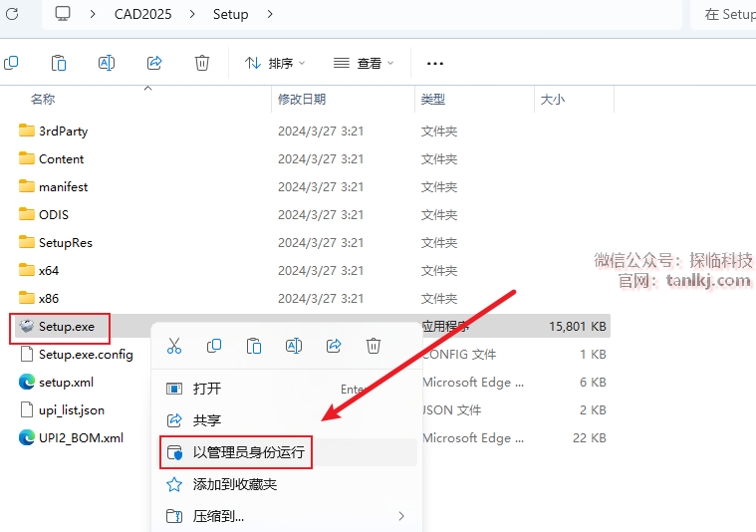Open CAD2025 breadcrumb folder
This screenshot has width=756, height=532.
[142, 15]
